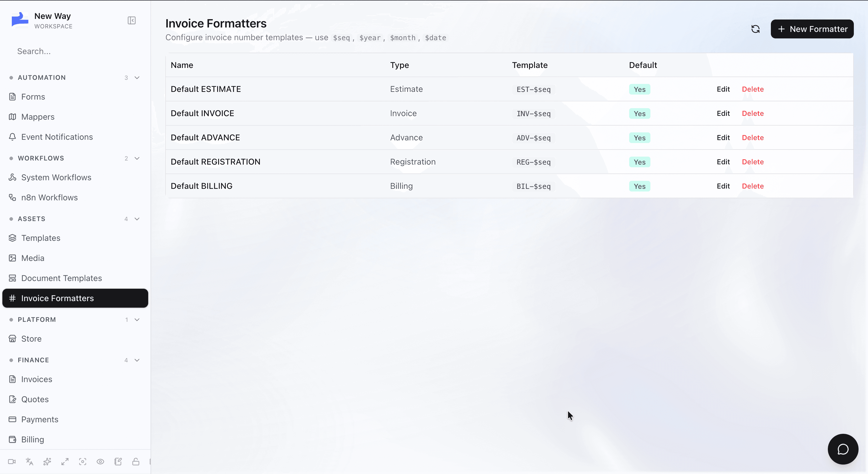Edit the Default BILLING formatter

tap(723, 186)
